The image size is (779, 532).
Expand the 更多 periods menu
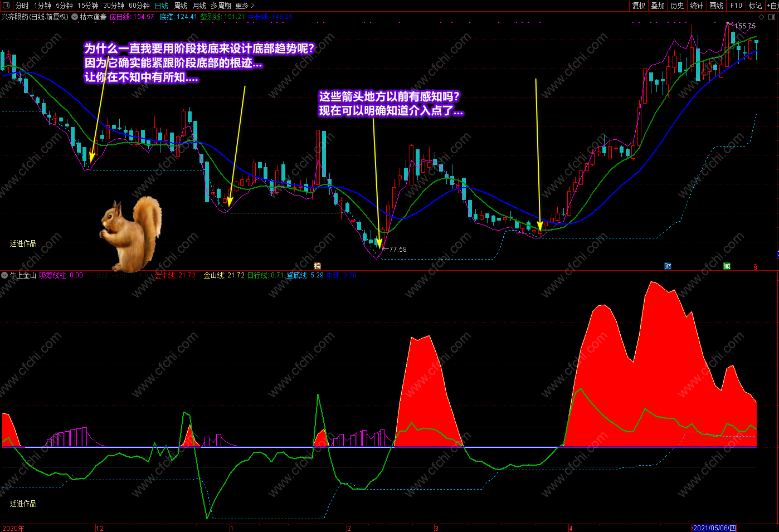click(x=245, y=6)
